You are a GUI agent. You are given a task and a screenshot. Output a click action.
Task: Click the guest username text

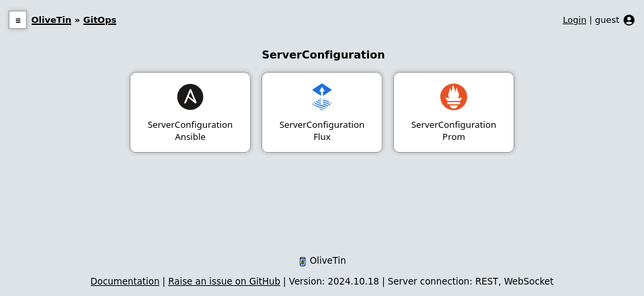607,20
